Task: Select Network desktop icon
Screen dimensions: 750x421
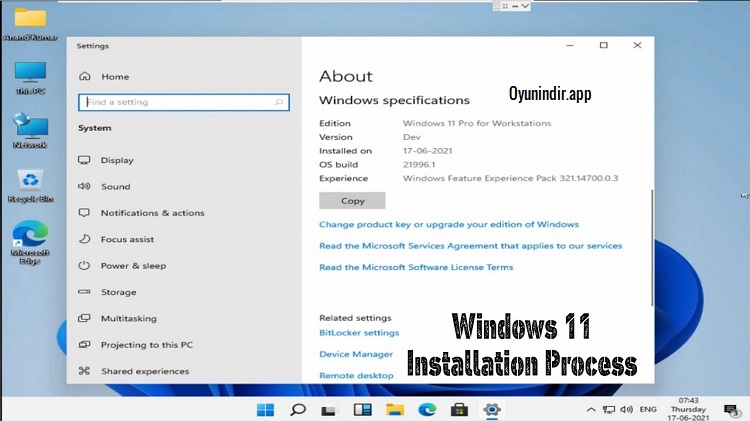Action: coord(30,131)
